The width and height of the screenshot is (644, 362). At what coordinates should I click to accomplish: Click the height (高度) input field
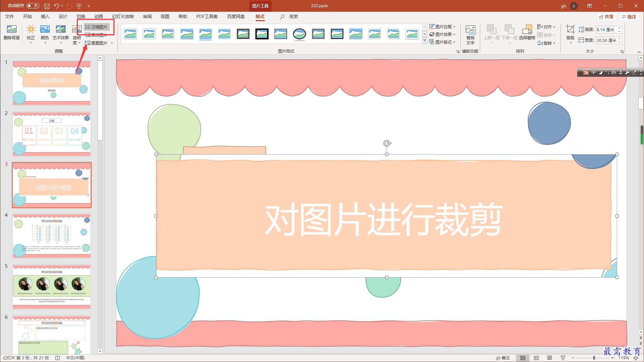click(607, 30)
